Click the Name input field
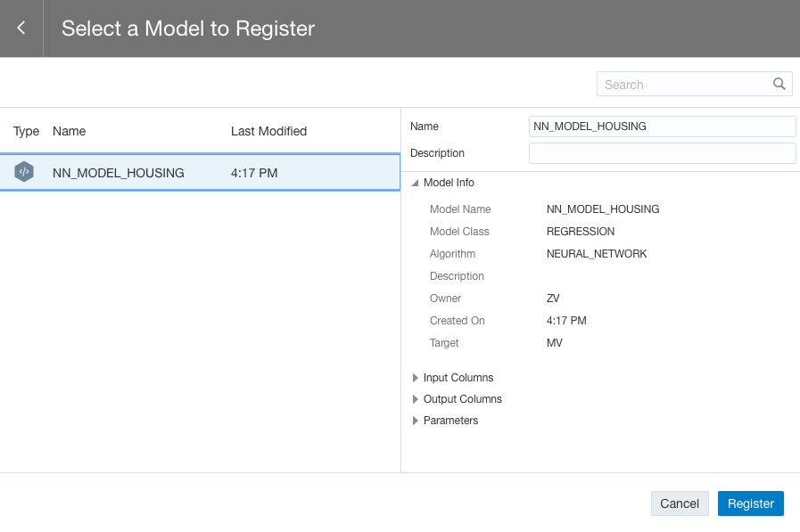Screen dimensions: 800x532 coord(662,127)
